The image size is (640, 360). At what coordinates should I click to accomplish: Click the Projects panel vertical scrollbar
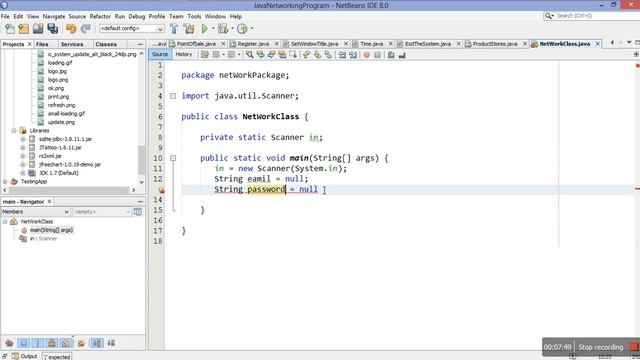tap(142, 160)
